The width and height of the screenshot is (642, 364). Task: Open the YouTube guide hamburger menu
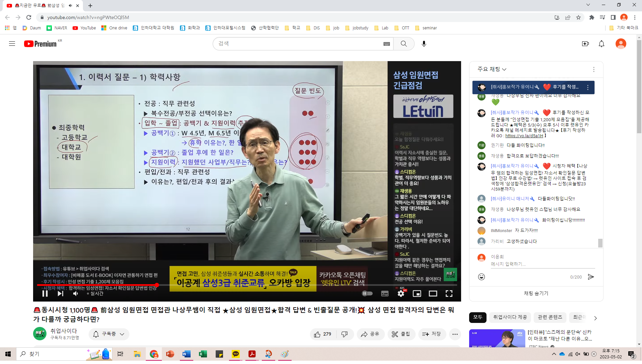[x=12, y=44]
